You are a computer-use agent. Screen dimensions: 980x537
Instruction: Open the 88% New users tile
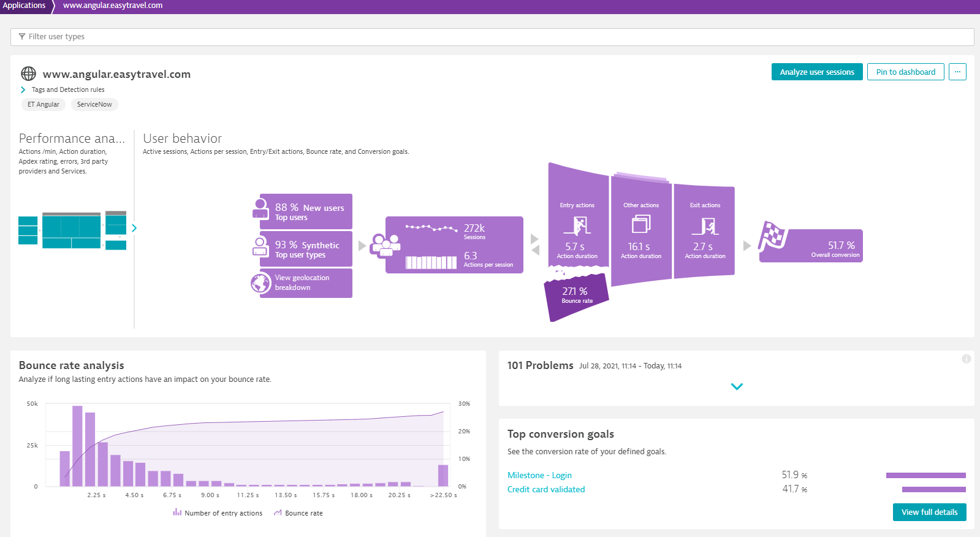click(x=306, y=211)
